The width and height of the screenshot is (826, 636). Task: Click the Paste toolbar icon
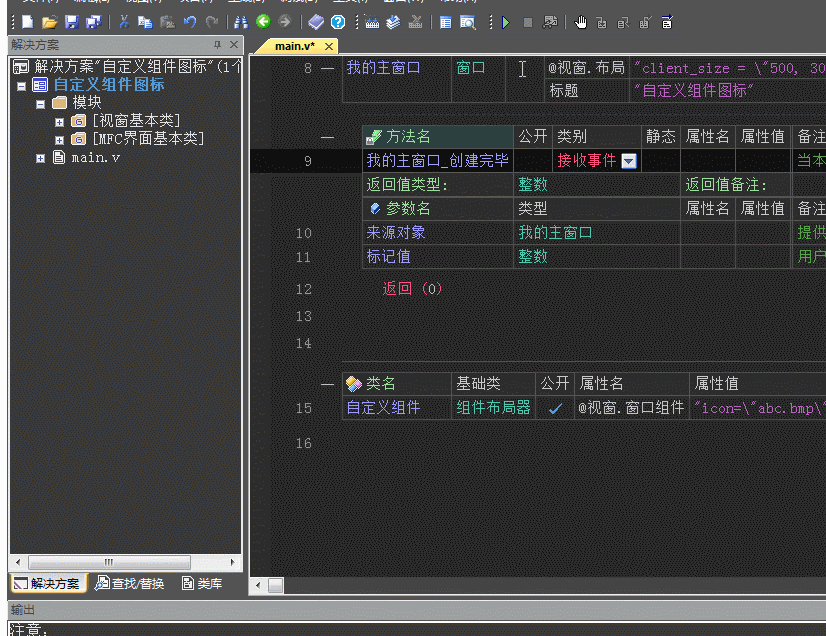tap(167, 22)
